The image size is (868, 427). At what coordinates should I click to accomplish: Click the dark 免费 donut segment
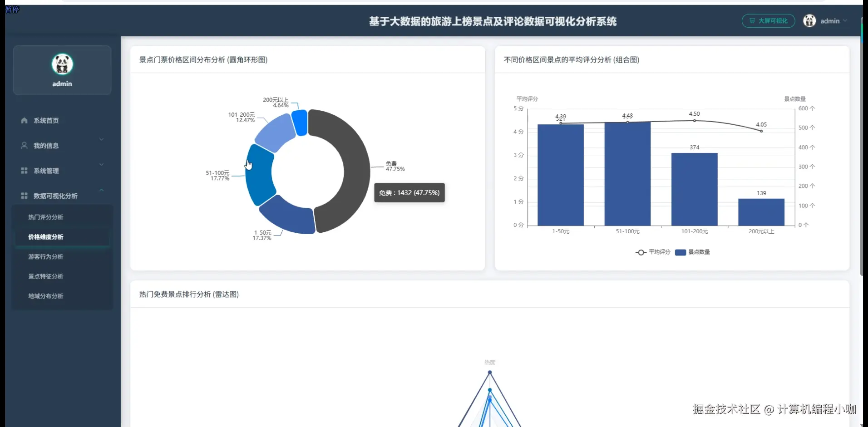(356, 172)
